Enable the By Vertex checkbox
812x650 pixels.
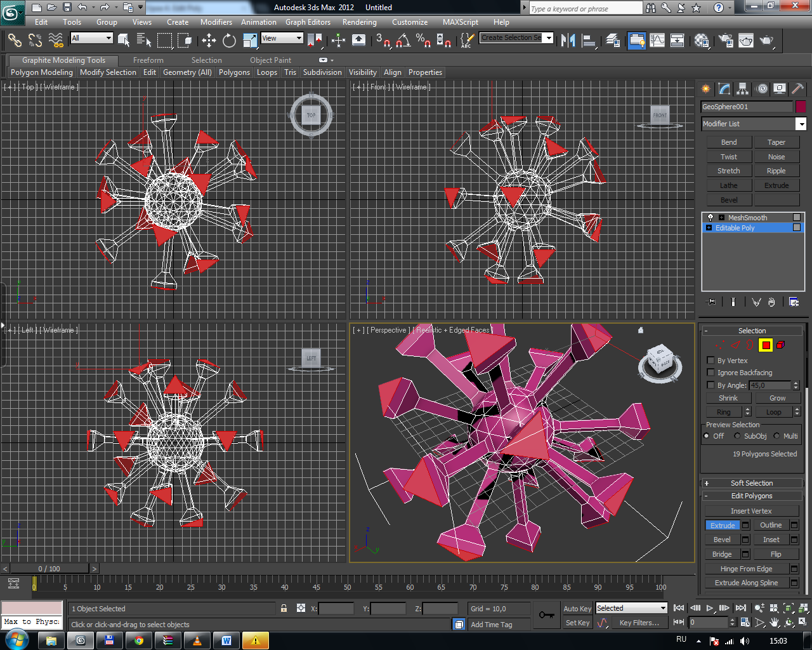click(710, 361)
